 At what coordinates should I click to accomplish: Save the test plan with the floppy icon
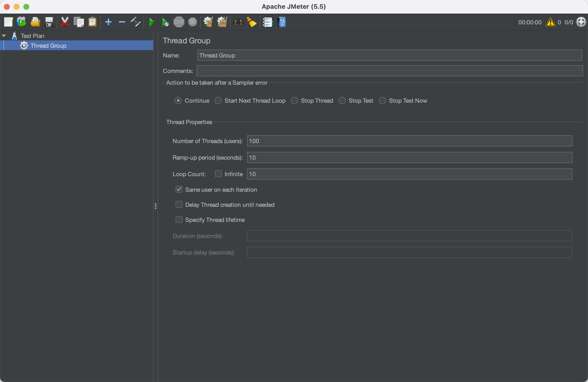pos(49,22)
